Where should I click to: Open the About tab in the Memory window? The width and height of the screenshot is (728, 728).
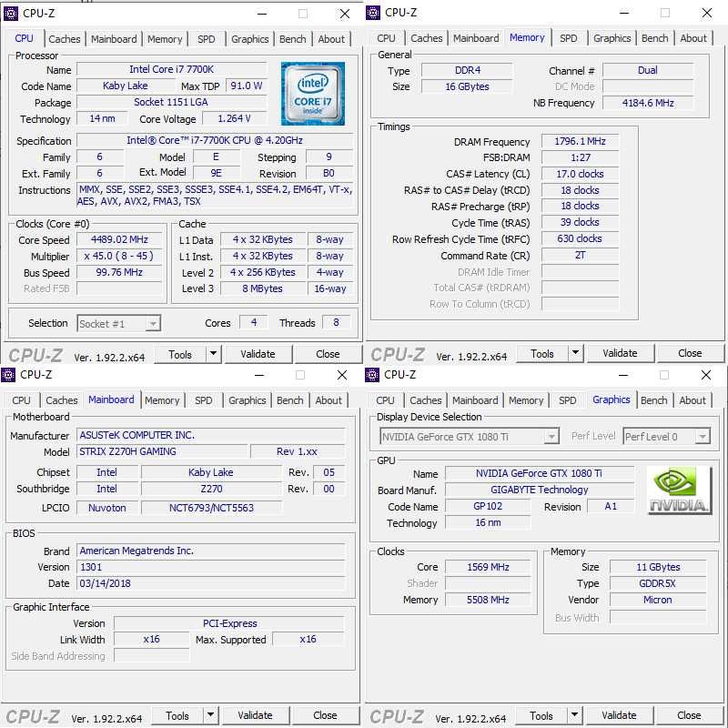pyautogui.click(x=693, y=38)
